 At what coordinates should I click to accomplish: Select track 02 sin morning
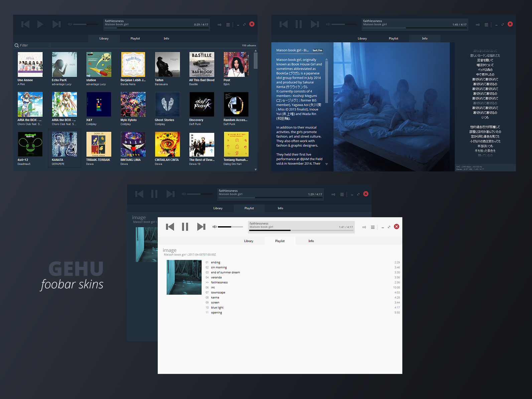click(x=302, y=268)
